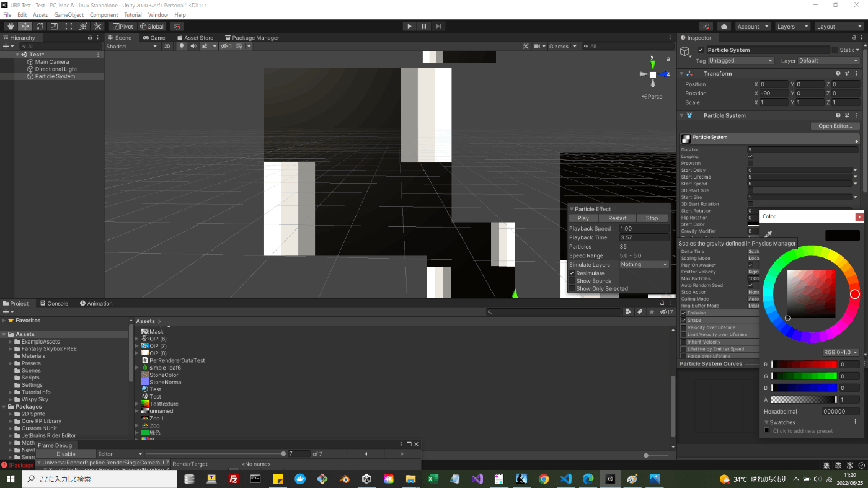The height and width of the screenshot is (488, 868).
Task: Switch to the Animation tab
Action: click(96, 303)
